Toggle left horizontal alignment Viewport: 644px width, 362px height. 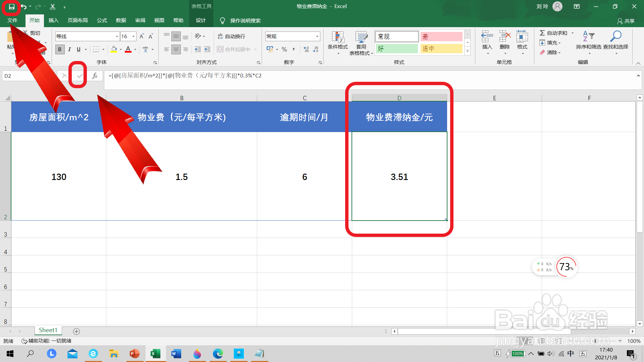coord(167,49)
